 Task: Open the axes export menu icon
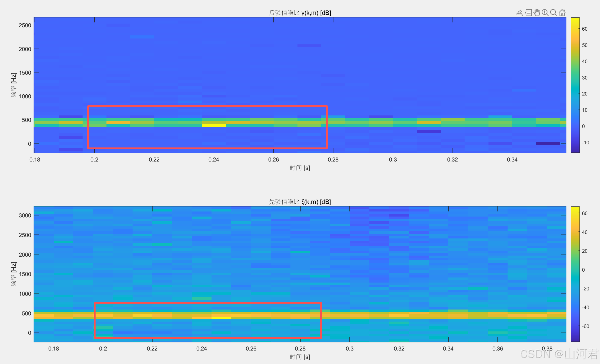pyautogui.click(x=520, y=13)
